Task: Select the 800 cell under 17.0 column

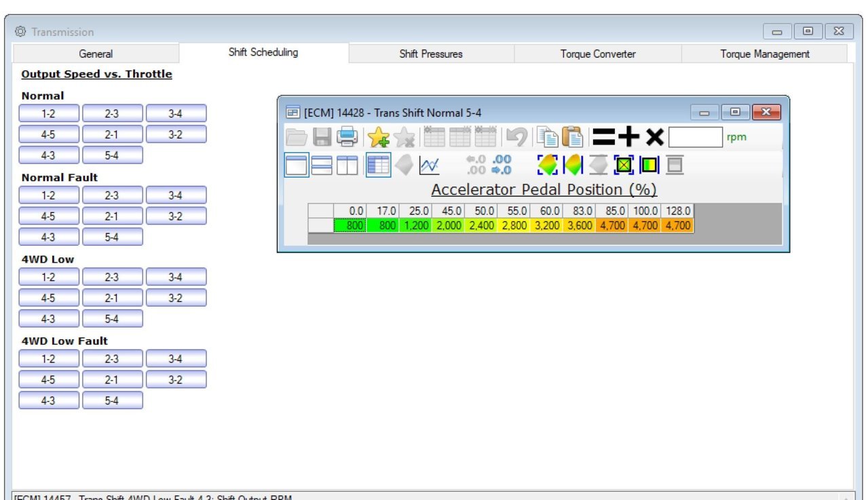Action: 383,226
